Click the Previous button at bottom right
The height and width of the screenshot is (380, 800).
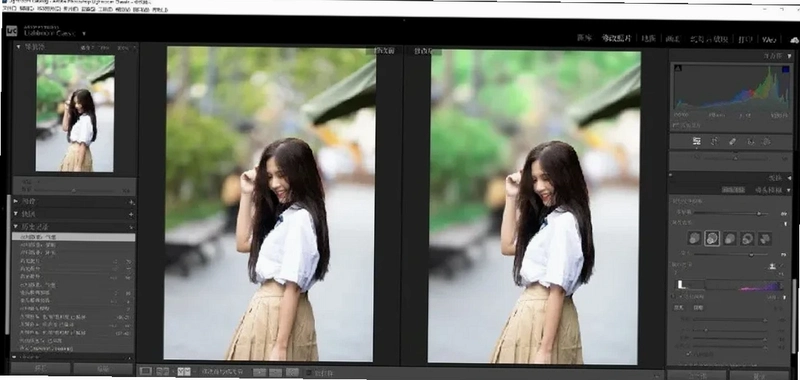point(697,375)
